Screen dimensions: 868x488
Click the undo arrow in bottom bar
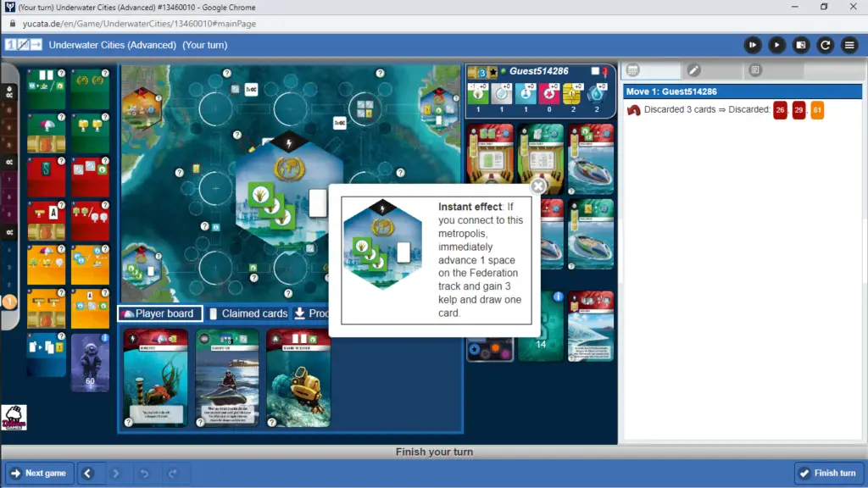point(144,473)
